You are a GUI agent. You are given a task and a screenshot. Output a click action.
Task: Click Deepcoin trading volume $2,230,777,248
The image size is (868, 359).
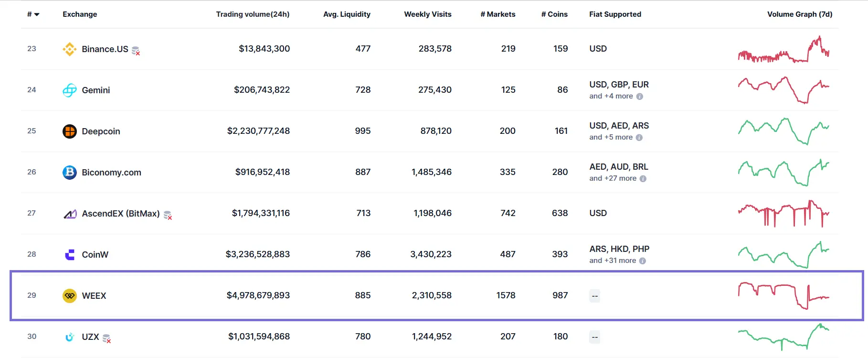[x=258, y=131]
